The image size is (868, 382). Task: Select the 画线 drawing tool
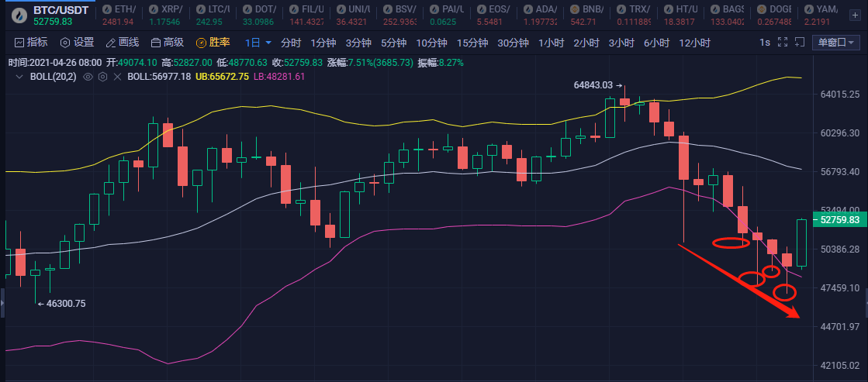click(x=122, y=43)
